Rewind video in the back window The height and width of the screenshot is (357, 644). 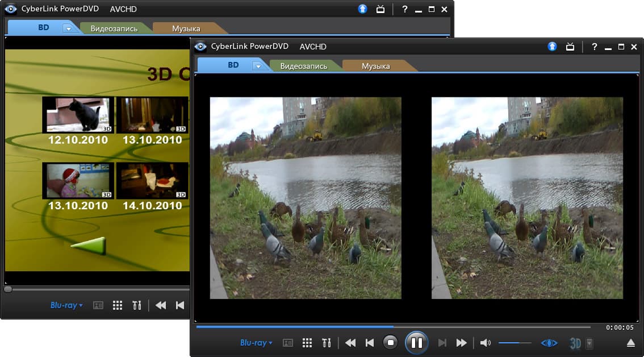[160, 305]
